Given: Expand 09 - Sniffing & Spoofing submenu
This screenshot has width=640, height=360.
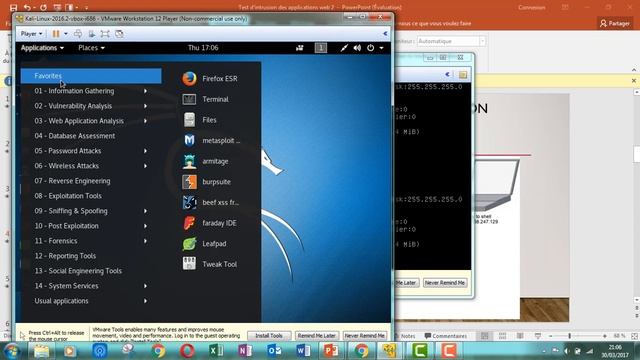Looking at the screenshot, I should point(145,211).
